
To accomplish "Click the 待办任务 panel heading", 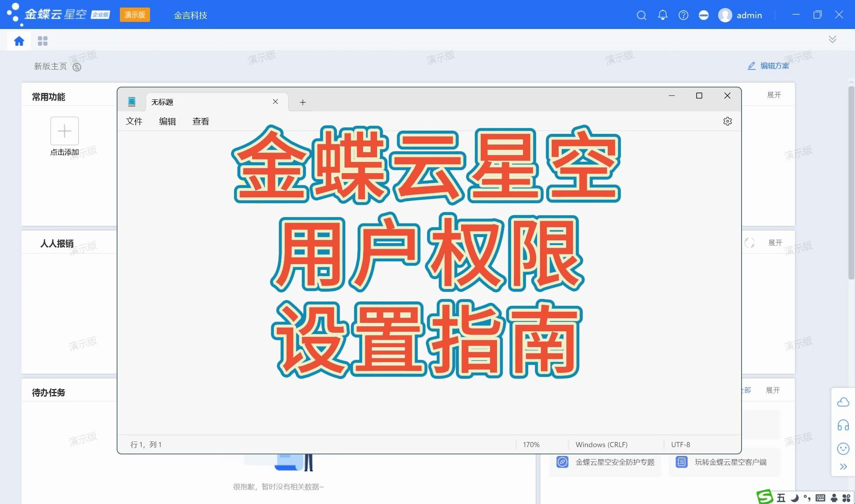I will 49,392.
